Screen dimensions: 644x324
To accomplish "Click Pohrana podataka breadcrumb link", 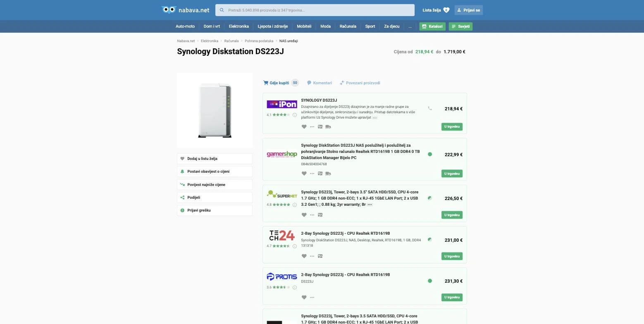I will (x=259, y=41).
